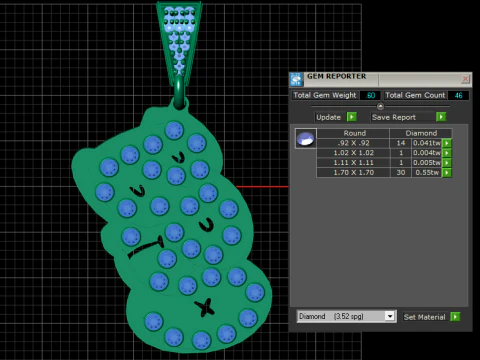
Task: Click the .92 X .92 size cell
Action: 353,143
